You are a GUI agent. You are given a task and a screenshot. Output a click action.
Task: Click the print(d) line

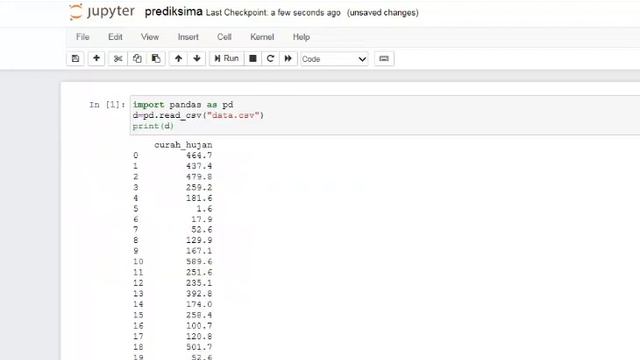coord(153,126)
